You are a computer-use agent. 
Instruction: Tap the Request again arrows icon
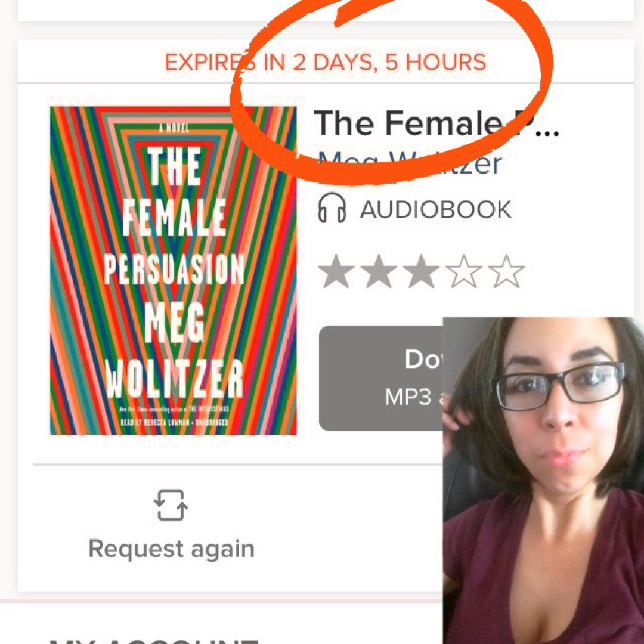coord(171,505)
